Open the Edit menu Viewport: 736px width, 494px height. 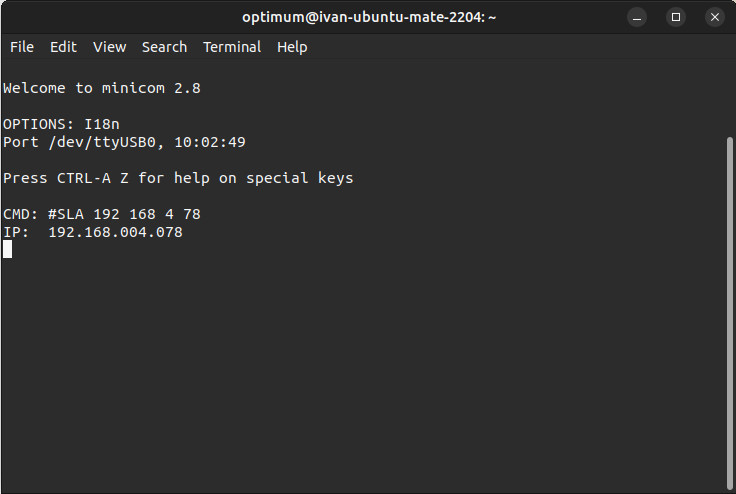point(63,47)
